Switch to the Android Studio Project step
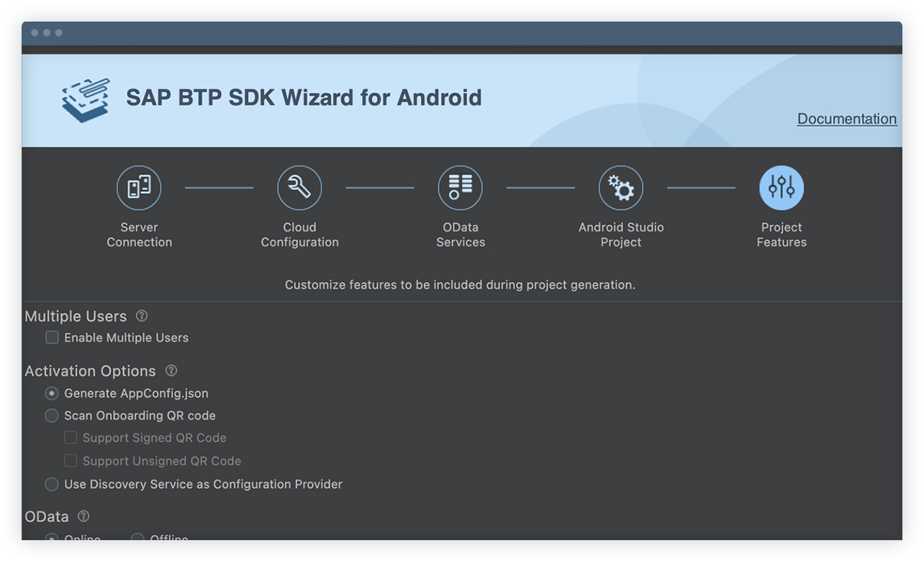The image size is (924, 561). (x=621, y=234)
